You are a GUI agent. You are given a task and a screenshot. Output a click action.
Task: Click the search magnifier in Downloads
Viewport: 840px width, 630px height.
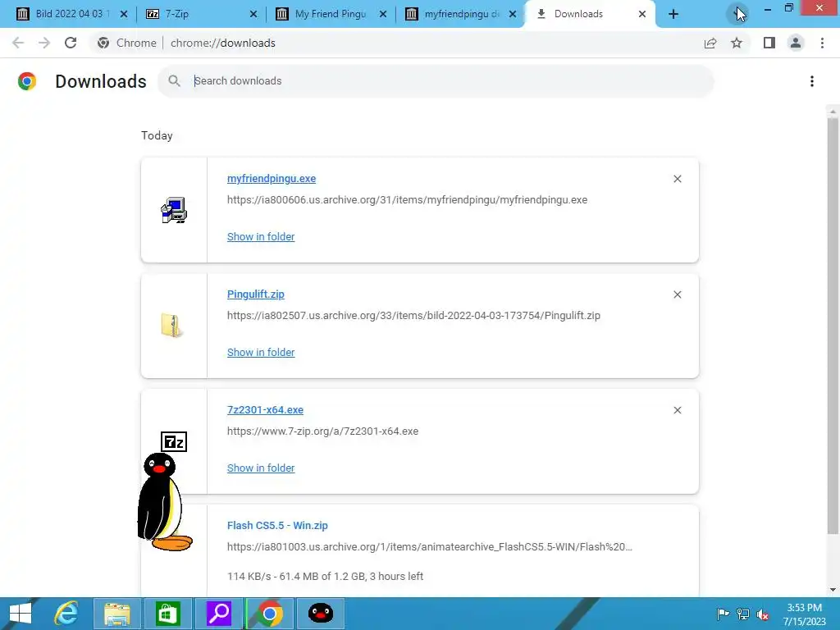point(174,81)
